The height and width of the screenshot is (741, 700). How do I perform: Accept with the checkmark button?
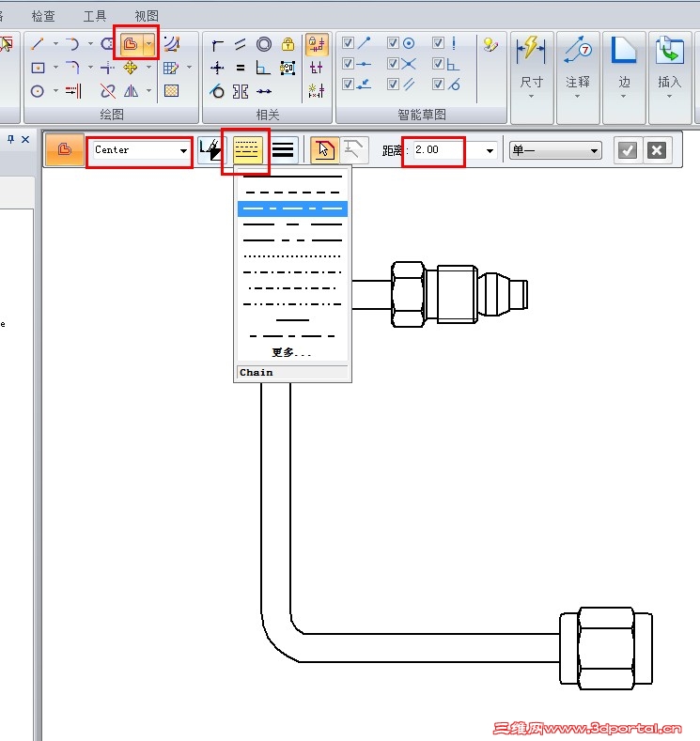[628, 150]
